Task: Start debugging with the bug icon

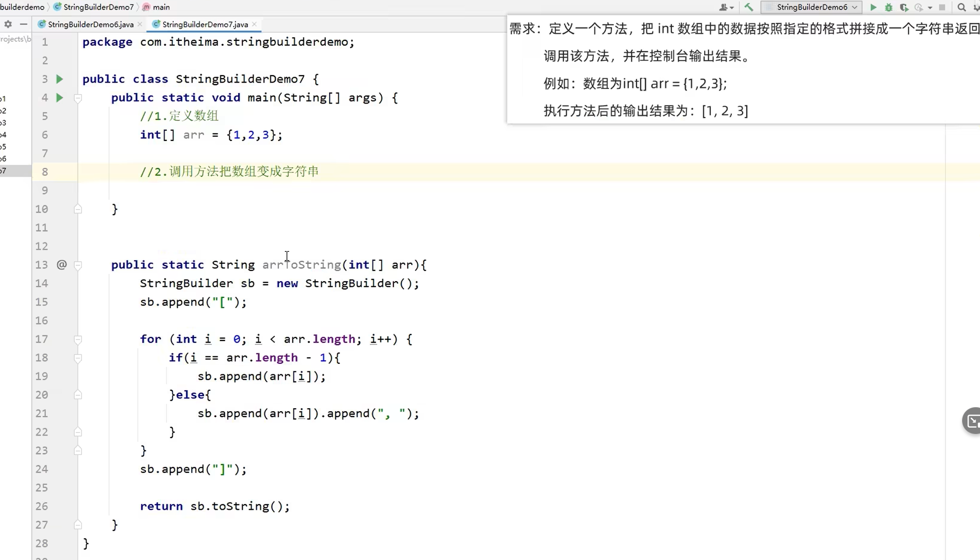Action: pyautogui.click(x=888, y=7)
